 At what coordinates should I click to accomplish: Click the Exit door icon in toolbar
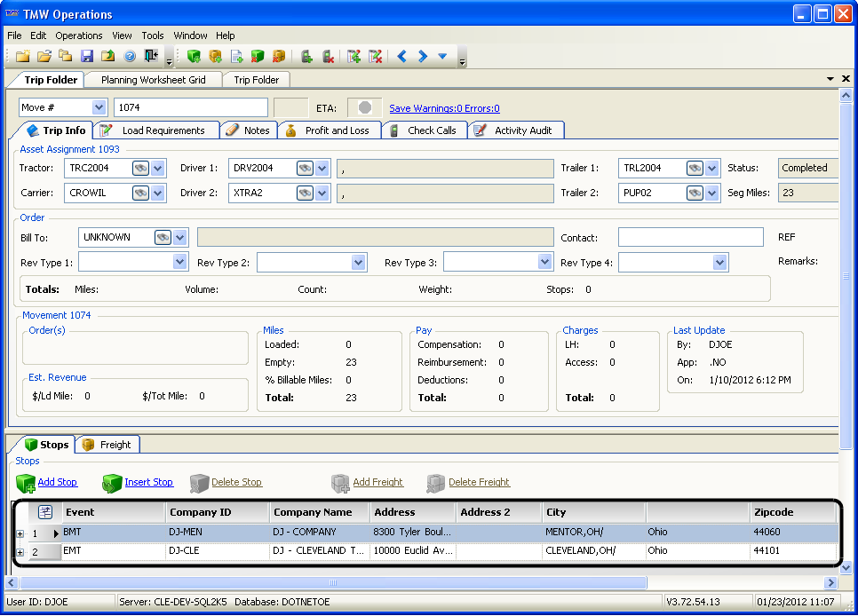[151, 57]
